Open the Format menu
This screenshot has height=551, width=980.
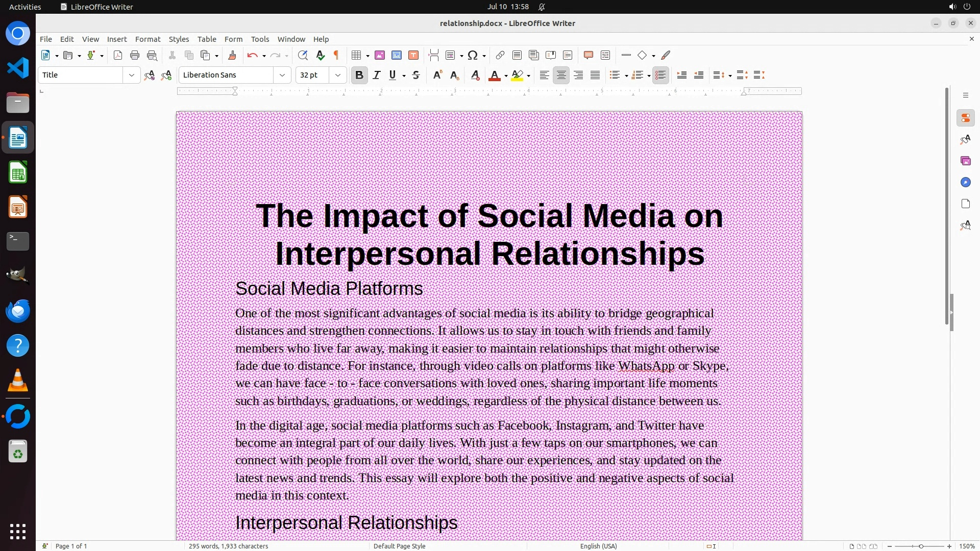tap(148, 39)
